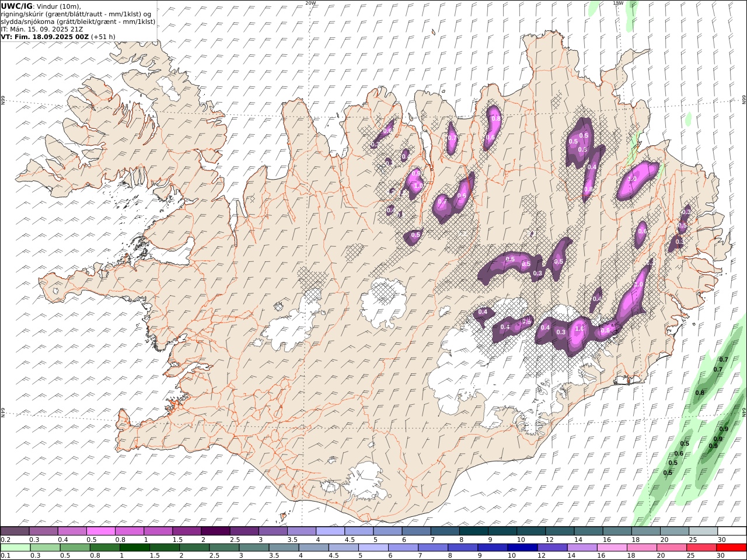
Task: Select the crimson 25–30 rain legend swatch
Action: (701, 548)
